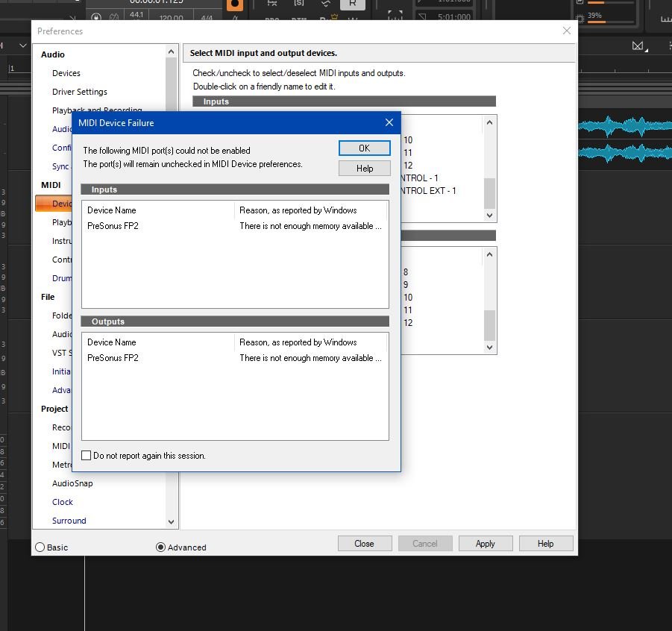Open Drum item under MIDI section
The width and height of the screenshot is (672, 631).
click(x=62, y=278)
